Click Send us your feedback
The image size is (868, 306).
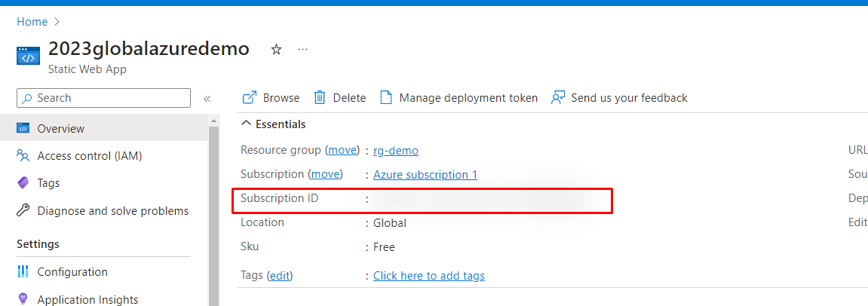click(619, 98)
